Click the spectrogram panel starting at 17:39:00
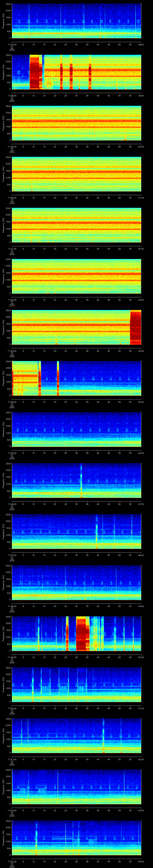The image size is (153, 868). click(77, 123)
